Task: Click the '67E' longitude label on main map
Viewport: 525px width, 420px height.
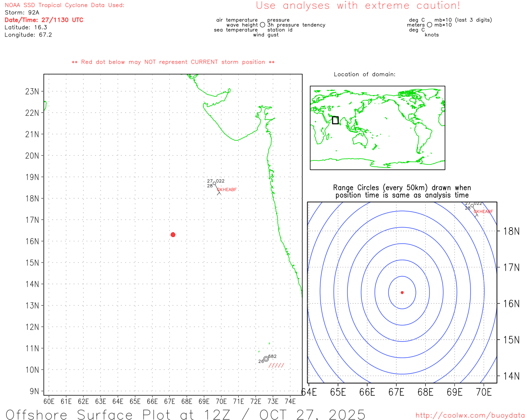Action: (x=169, y=401)
